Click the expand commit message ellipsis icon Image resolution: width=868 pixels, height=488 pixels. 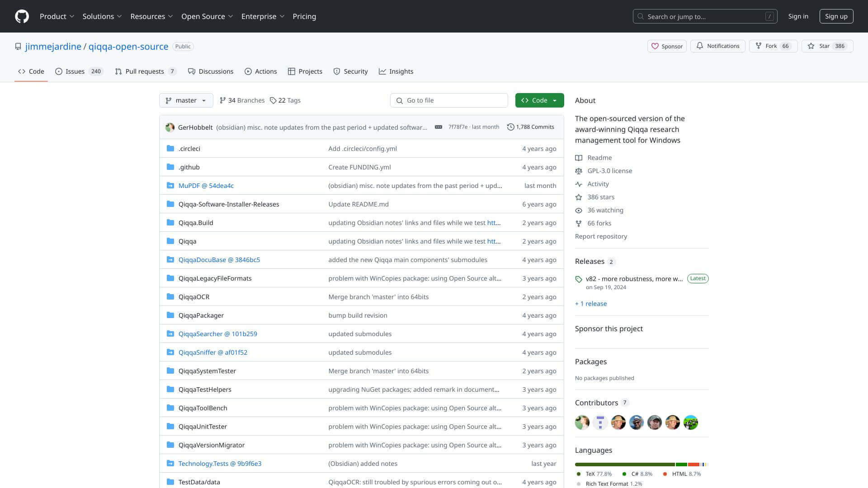click(438, 127)
